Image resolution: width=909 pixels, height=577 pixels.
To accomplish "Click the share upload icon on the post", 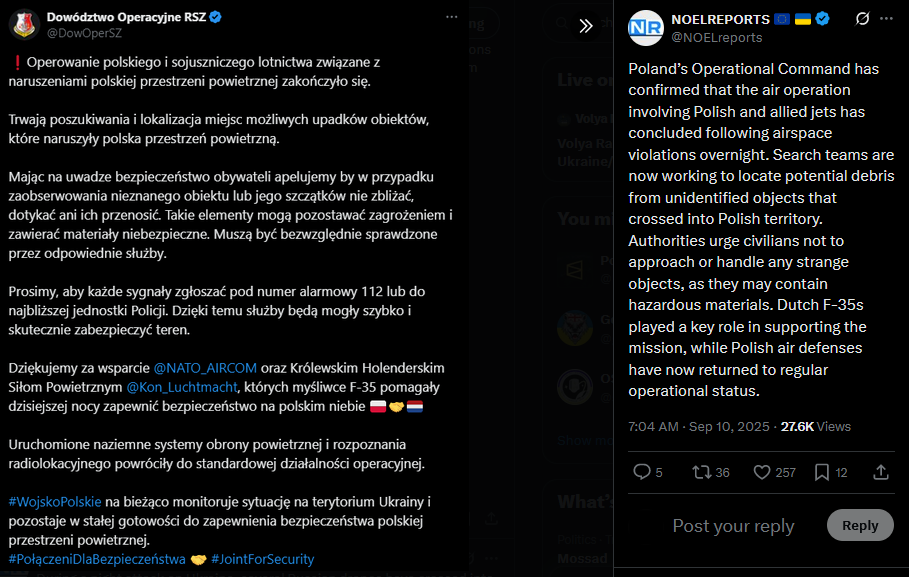I will [881, 472].
